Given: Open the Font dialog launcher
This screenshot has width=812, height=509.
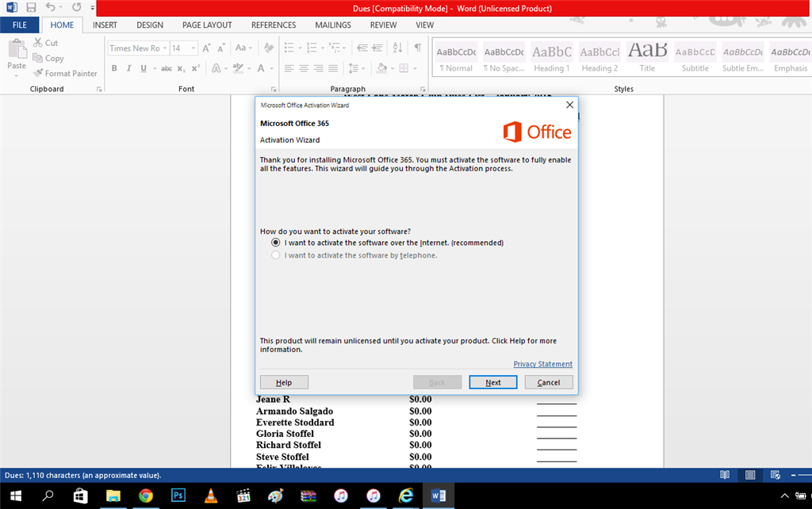Looking at the screenshot, I should [x=274, y=89].
